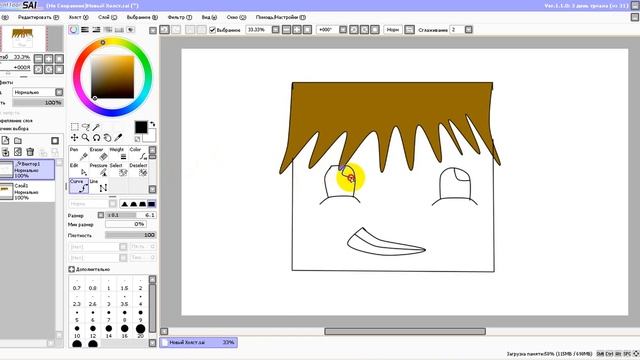Open the color panel options dropdown arrow
This screenshot has width=640, height=360.
click(x=153, y=31)
